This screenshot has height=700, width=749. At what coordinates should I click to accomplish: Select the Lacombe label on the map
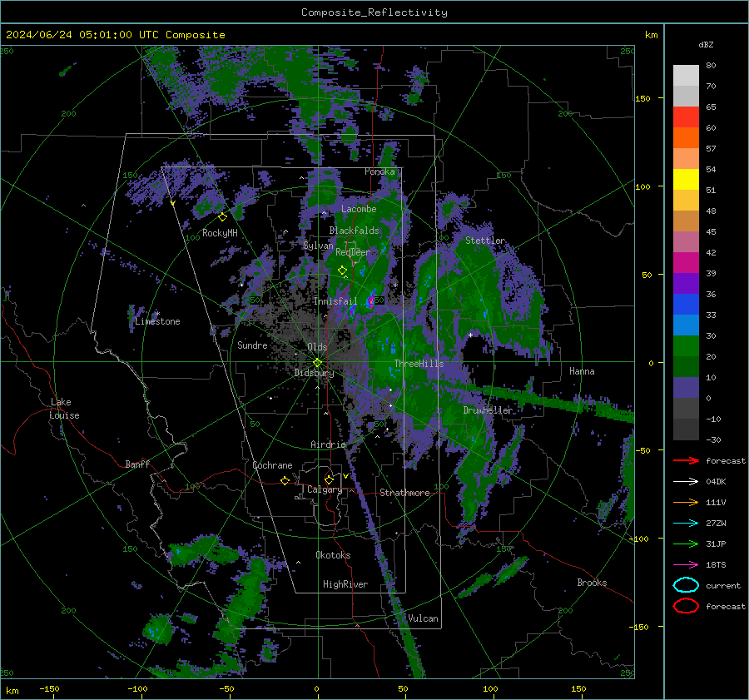coord(359,209)
